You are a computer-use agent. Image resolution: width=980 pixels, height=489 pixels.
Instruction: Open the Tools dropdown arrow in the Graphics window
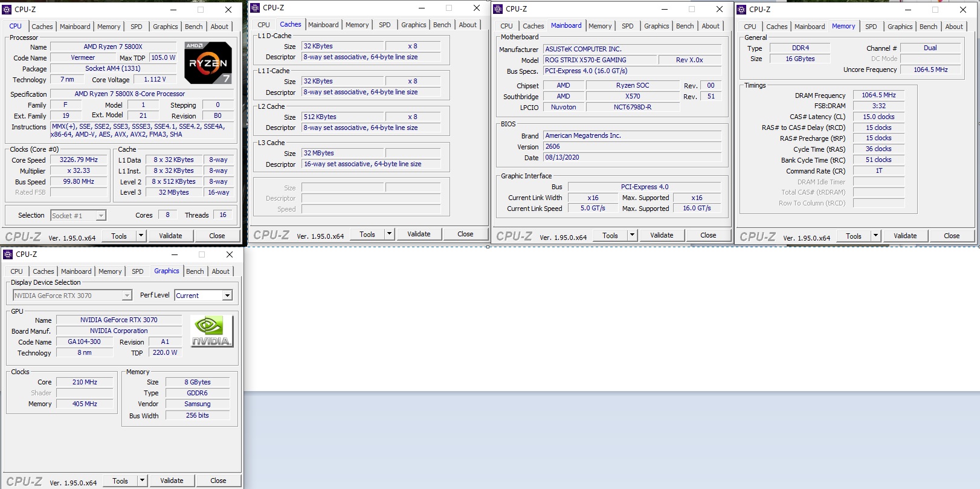tap(143, 481)
